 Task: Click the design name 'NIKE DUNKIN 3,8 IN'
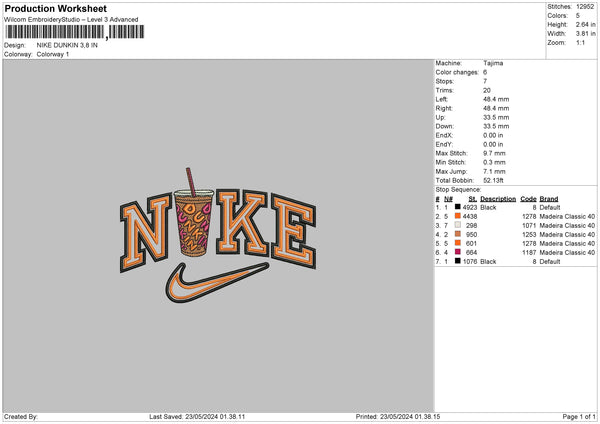click(x=67, y=45)
